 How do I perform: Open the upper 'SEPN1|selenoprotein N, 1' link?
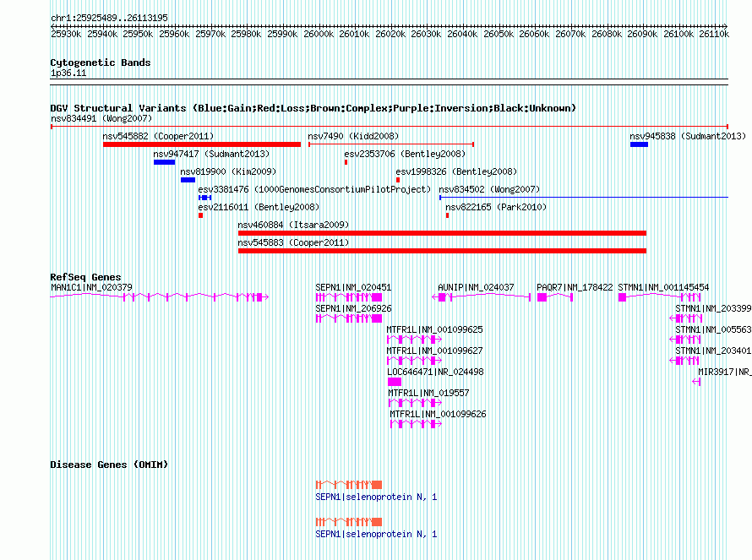tap(376, 497)
